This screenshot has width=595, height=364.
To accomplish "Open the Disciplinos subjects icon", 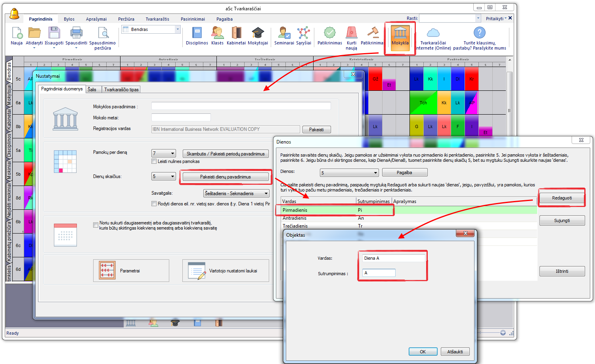I will click(197, 33).
